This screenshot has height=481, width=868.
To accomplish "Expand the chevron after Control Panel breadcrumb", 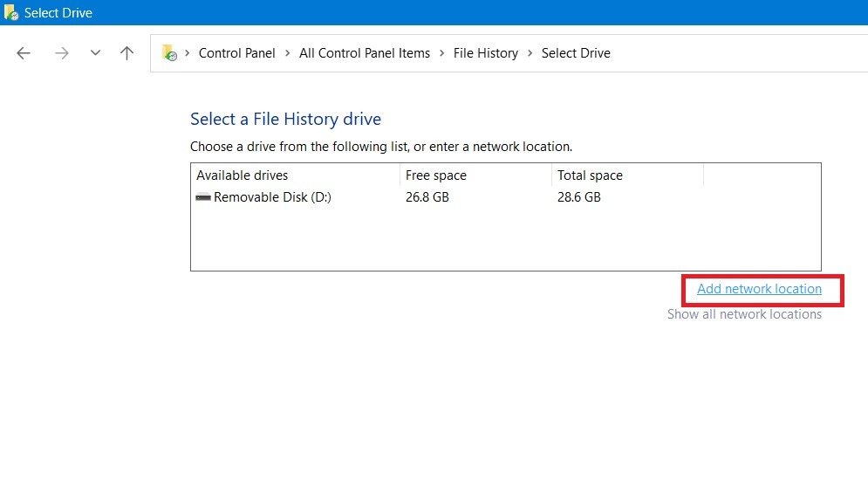I will (287, 53).
